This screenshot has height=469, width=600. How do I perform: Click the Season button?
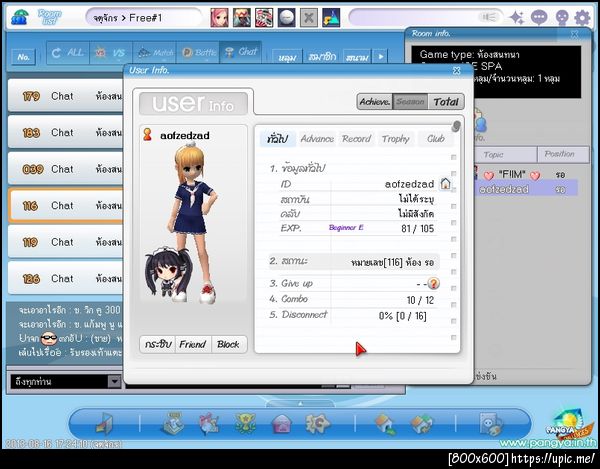(410, 102)
